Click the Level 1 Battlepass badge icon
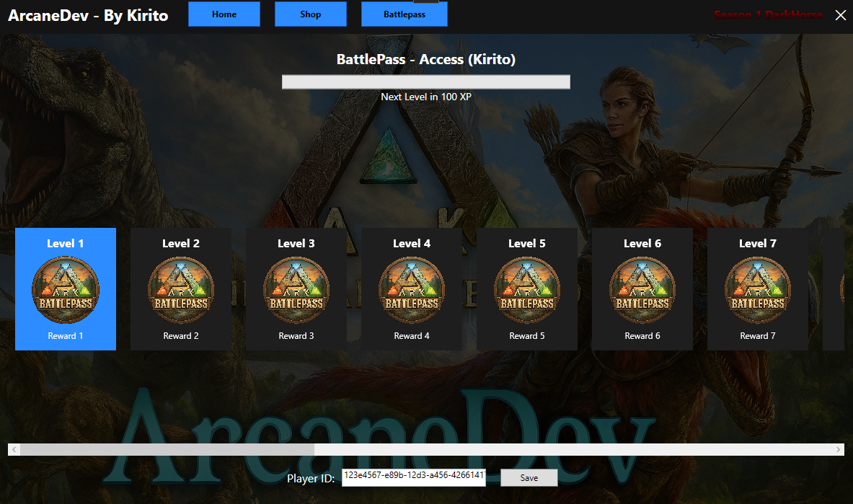 [66, 291]
